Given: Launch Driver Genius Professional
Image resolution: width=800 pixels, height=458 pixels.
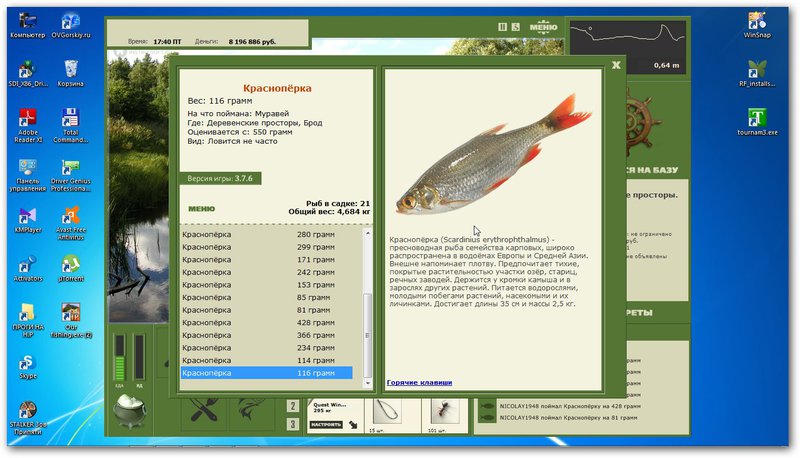Looking at the screenshot, I should click(71, 175).
